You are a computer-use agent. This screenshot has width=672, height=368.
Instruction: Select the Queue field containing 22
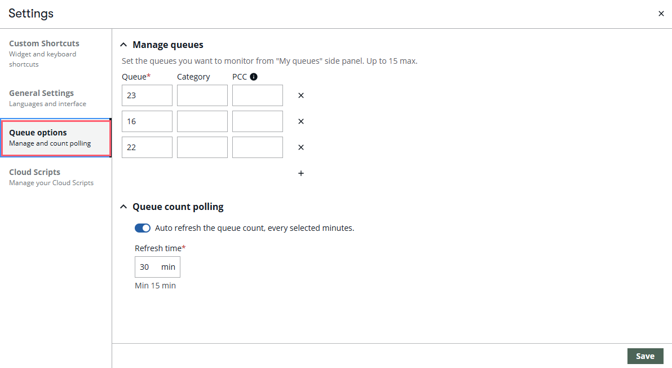click(147, 147)
